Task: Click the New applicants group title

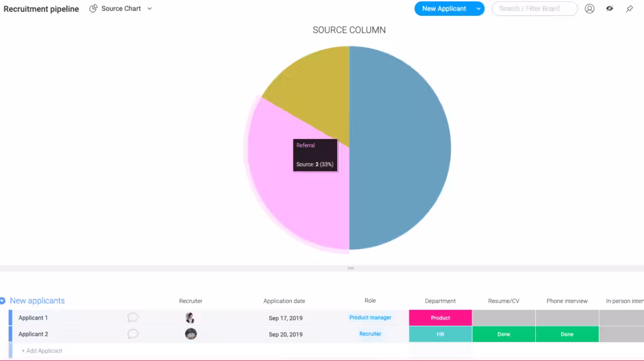Action: point(37,301)
